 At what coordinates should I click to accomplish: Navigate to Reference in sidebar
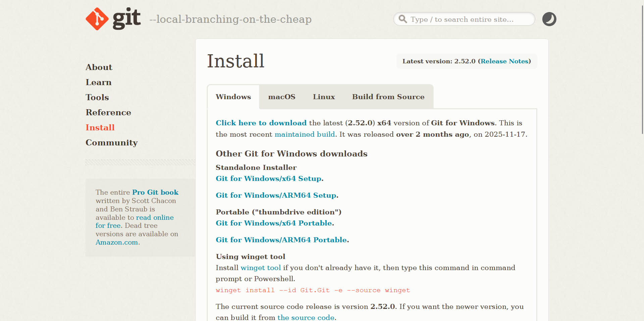tap(108, 113)
